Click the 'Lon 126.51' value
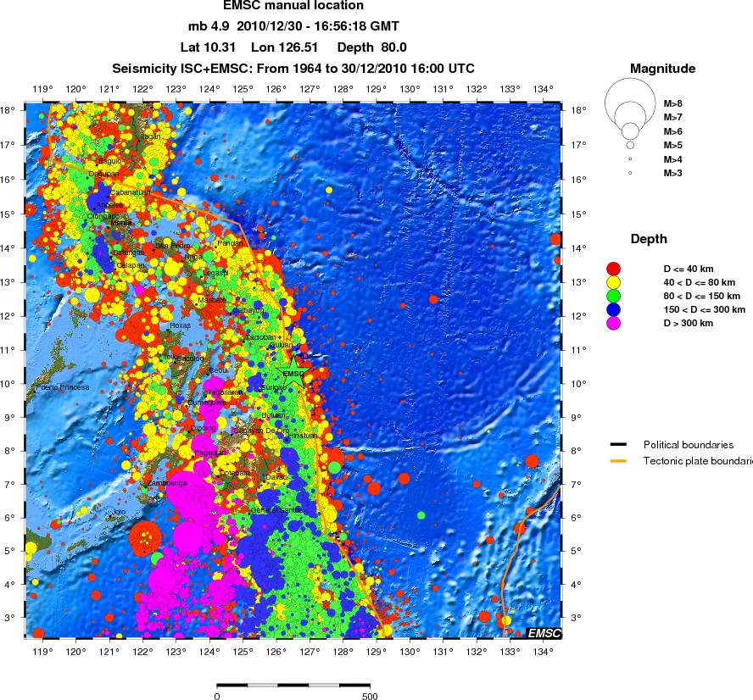The image size is (753, 700). click(284, 47)
